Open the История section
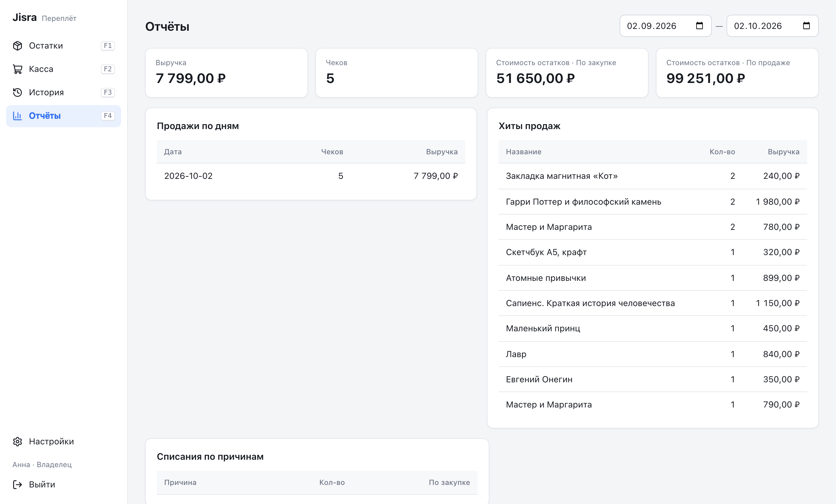 coord(63,92)
